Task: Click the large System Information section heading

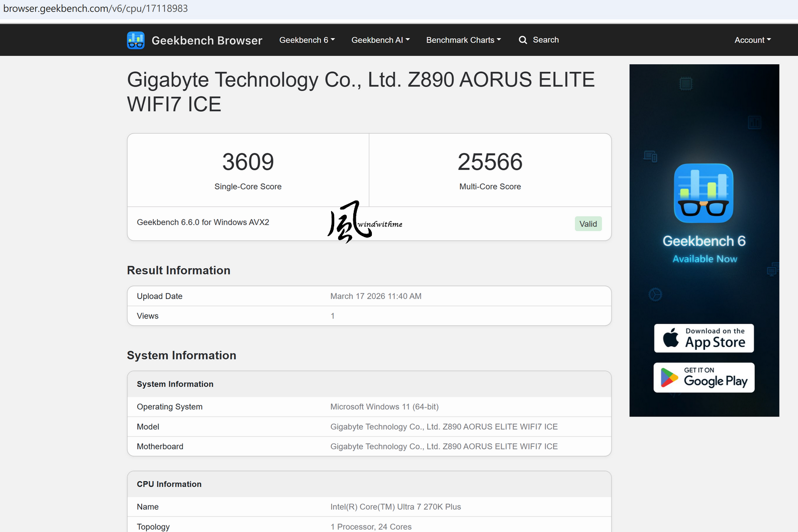Action: (181, 355)
